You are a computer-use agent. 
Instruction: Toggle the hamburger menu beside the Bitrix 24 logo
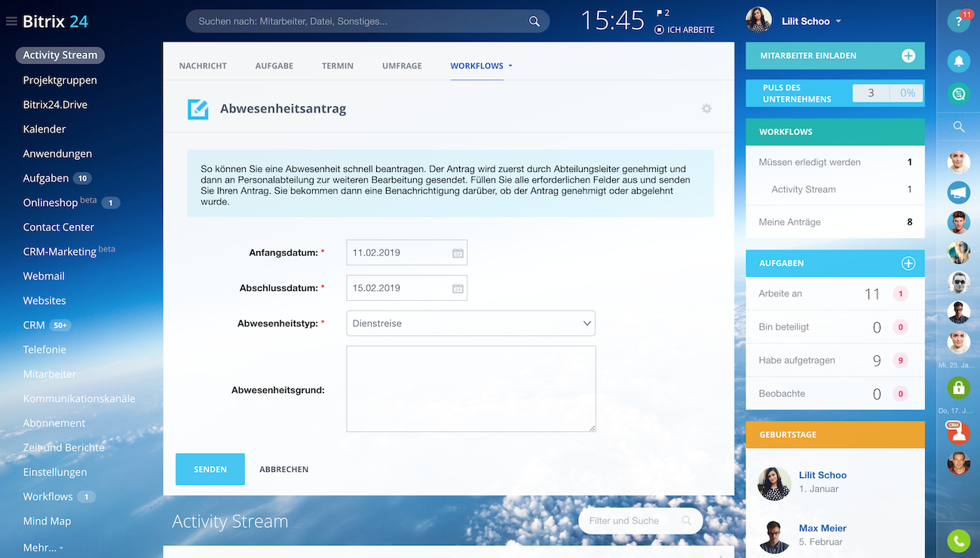[11, 21]
